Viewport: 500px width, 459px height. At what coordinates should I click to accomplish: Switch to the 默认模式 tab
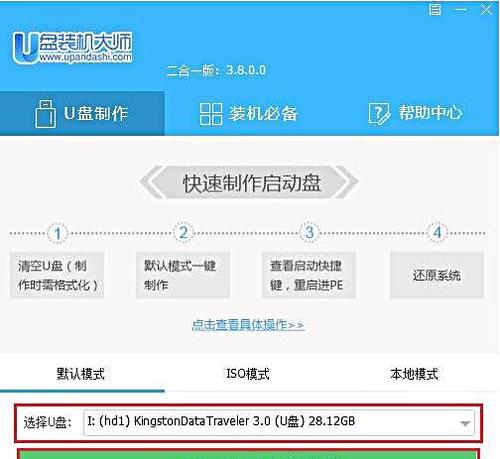click(81, 374)
